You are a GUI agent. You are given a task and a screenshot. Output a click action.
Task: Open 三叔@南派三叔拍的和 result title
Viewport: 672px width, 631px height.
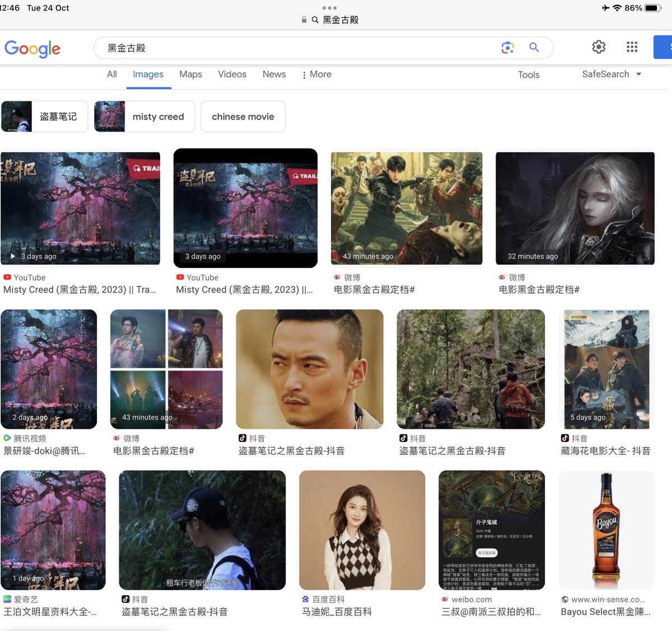(x=491, y=612)
